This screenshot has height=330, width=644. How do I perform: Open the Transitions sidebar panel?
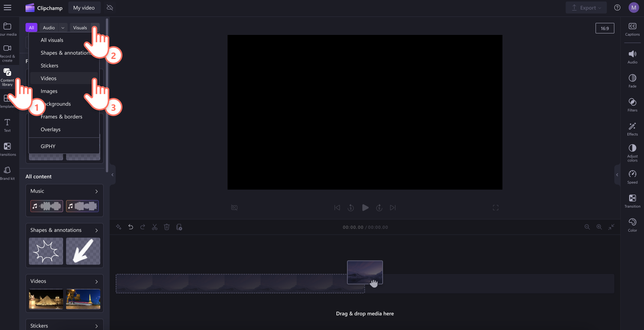(x=8, y=149)
